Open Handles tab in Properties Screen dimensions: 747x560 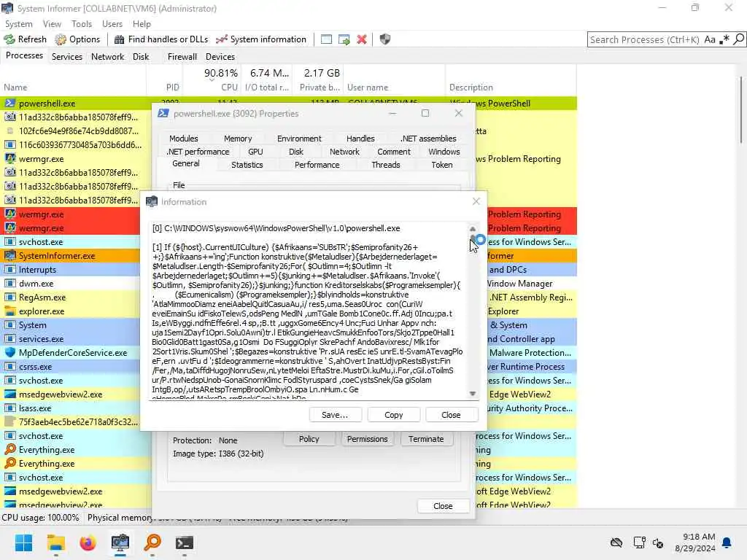(x=360, y=139)
